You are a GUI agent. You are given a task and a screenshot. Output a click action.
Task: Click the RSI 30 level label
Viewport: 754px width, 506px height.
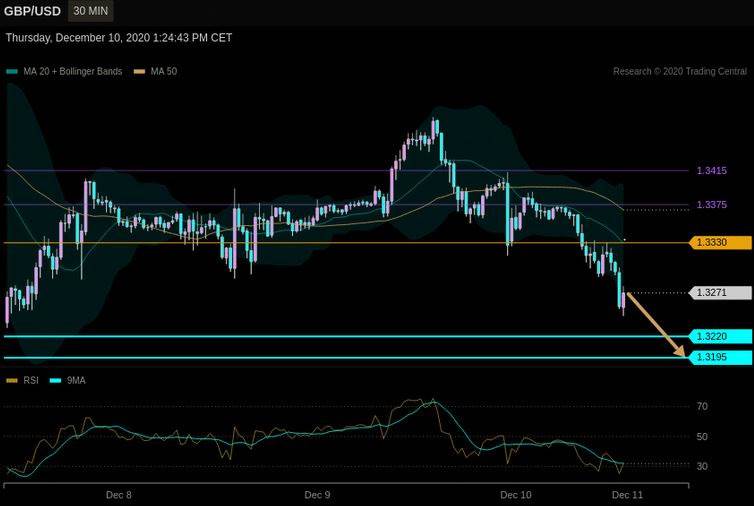702,466
